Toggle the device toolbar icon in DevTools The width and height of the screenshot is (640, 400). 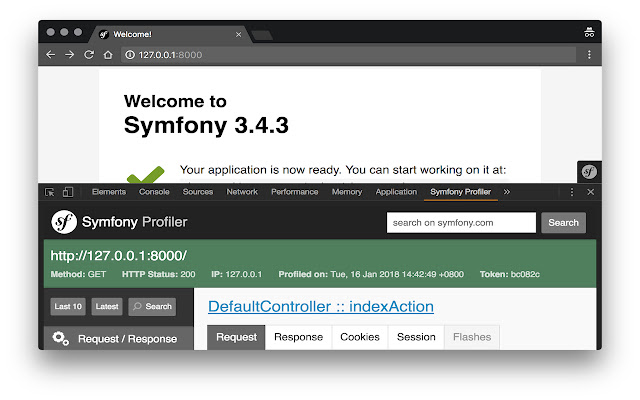68,192
